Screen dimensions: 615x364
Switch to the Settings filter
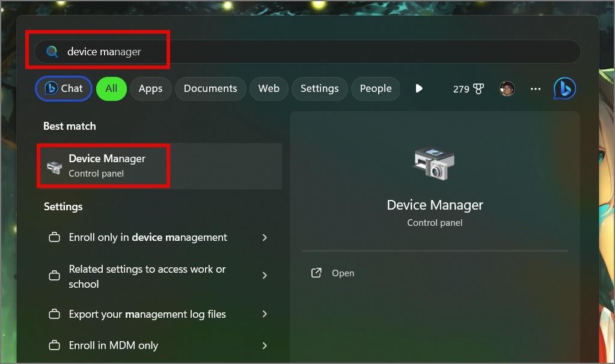(320, 88)
